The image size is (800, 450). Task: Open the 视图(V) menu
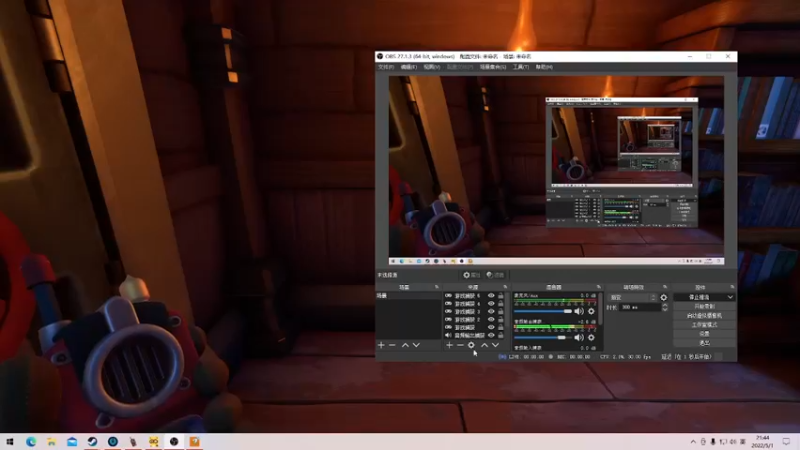[x=432, y=67]
